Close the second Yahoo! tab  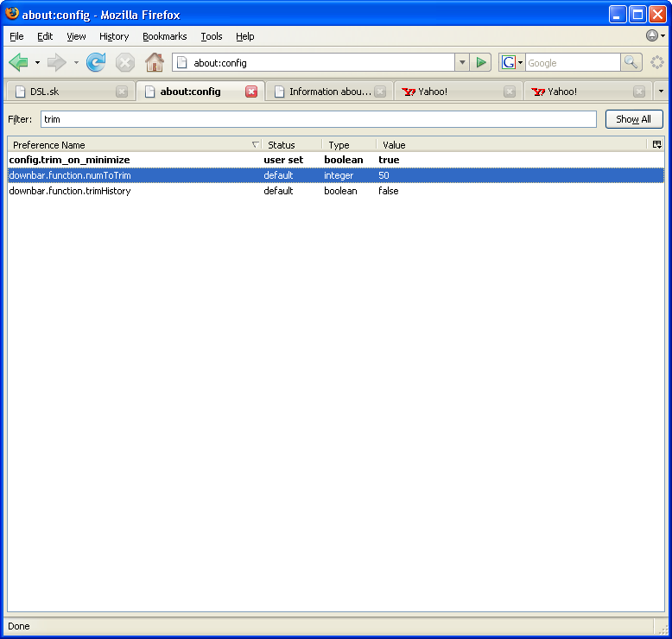point(639,92)
